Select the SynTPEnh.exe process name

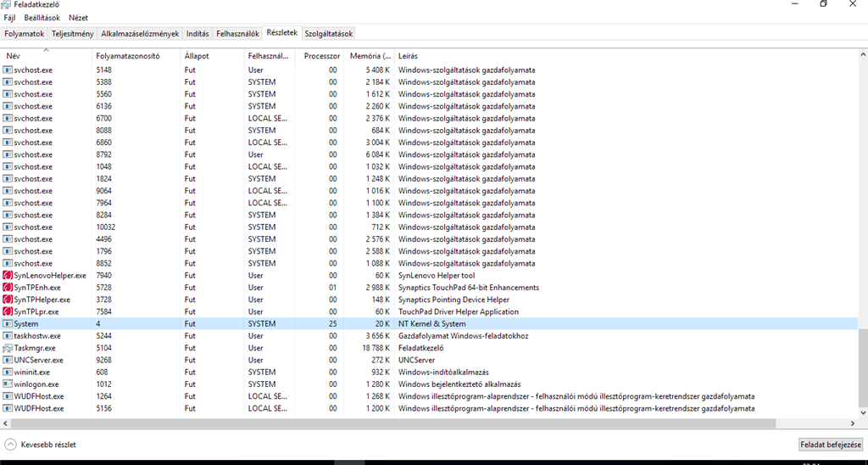(x=37, y=288)
